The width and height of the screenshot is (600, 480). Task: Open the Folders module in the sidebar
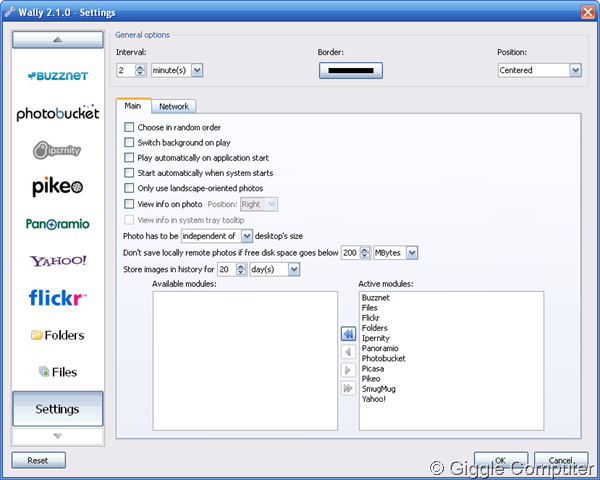[x=57, y=335]
